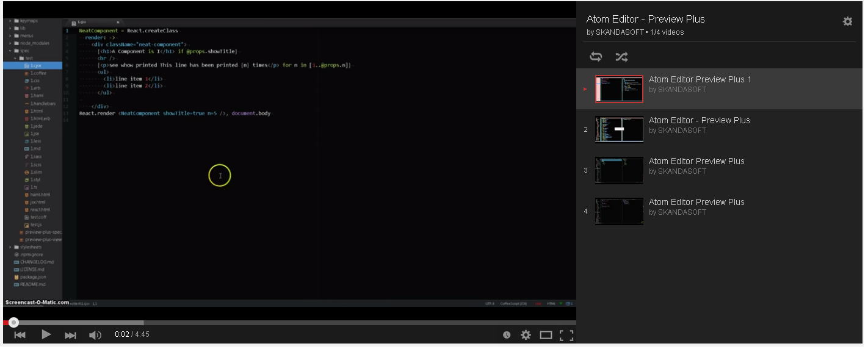This screenshot has width=868, height=349.
Task: Select video 4 title Atom Editor Preview Plus
Action: [696, 202]
